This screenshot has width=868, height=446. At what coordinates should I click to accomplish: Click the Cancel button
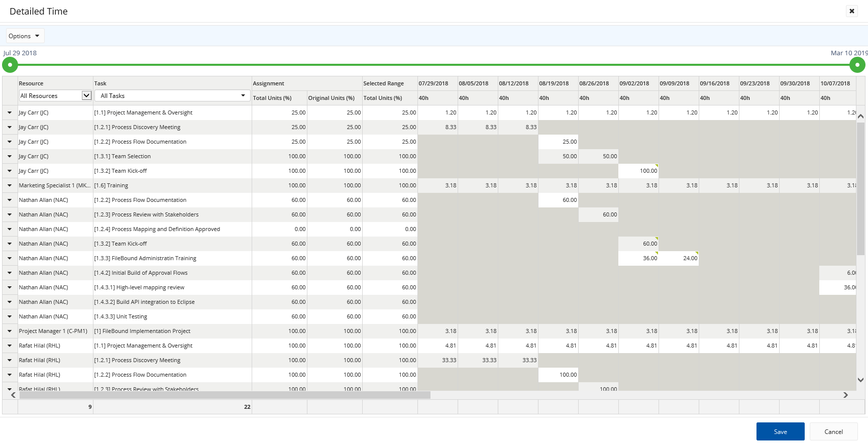[x=833, y=431]
